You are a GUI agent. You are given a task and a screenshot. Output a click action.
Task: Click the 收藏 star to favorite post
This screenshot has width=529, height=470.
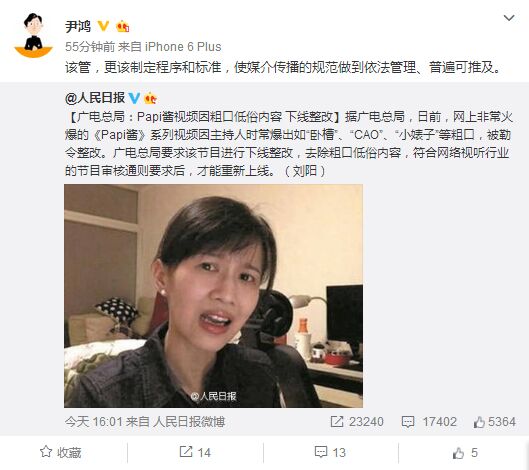(61, 452)
